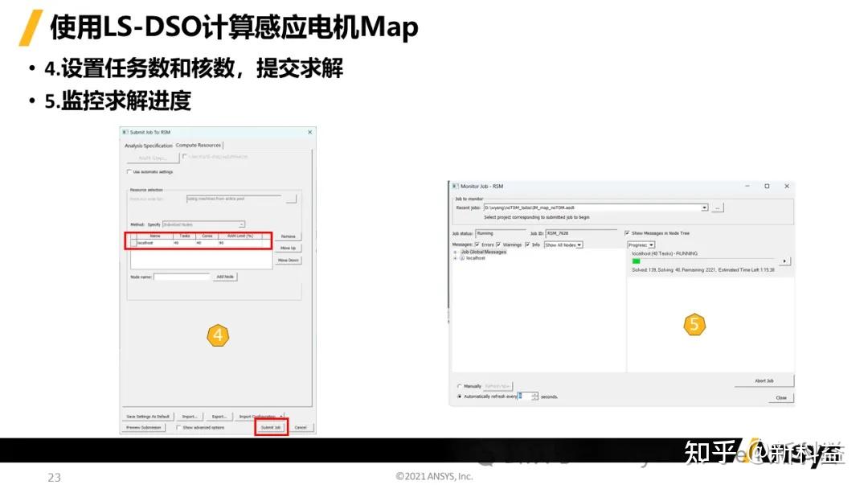868x489 pixels.
Task: Click the Add Node button
Action: pos(225,277)
